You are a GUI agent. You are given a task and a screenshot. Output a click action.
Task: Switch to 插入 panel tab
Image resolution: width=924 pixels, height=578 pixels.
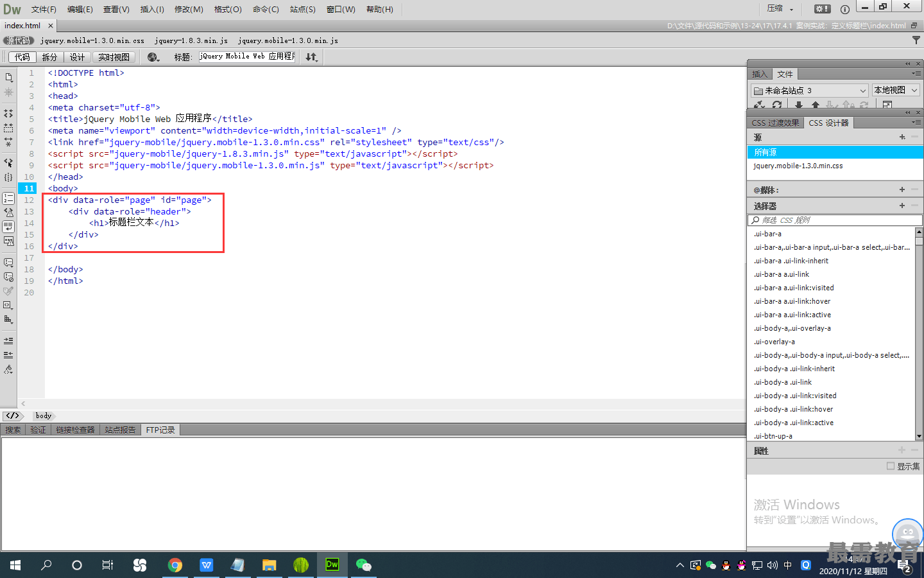click(x=760, y=74)
